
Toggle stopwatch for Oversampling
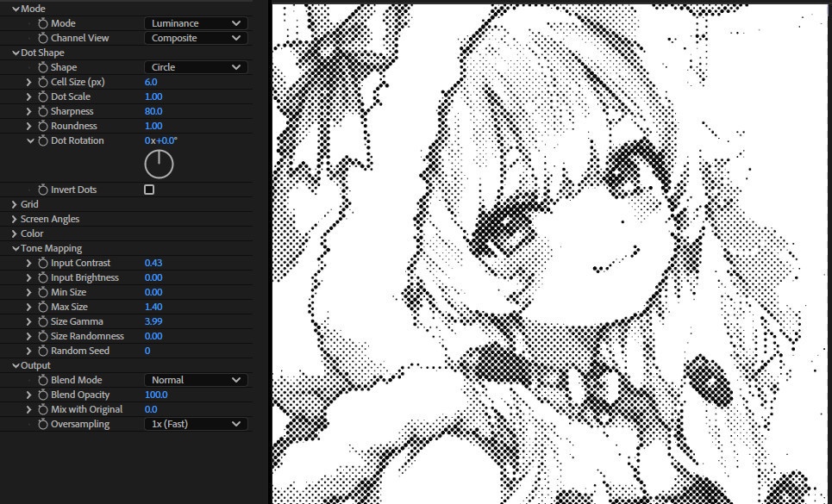tap(43, 424)
